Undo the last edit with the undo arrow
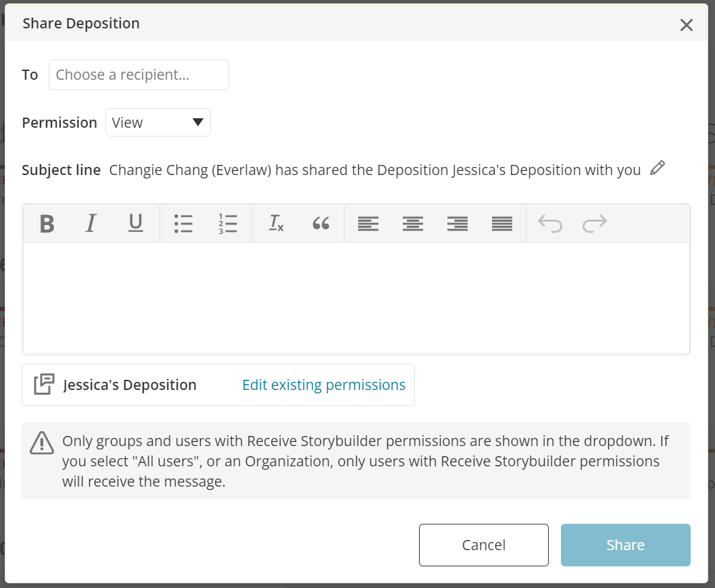Screen dimensions: 715x588 [x=551, y=224]
